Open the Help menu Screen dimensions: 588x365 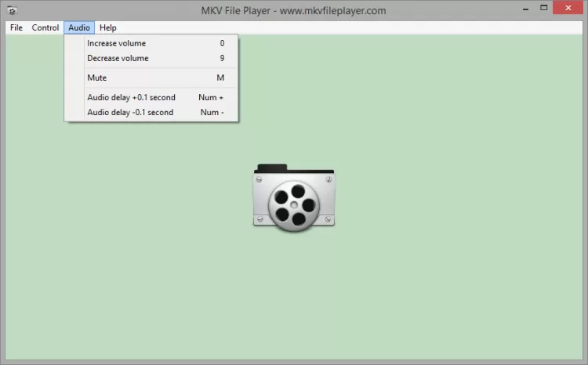tap(108, 27)
